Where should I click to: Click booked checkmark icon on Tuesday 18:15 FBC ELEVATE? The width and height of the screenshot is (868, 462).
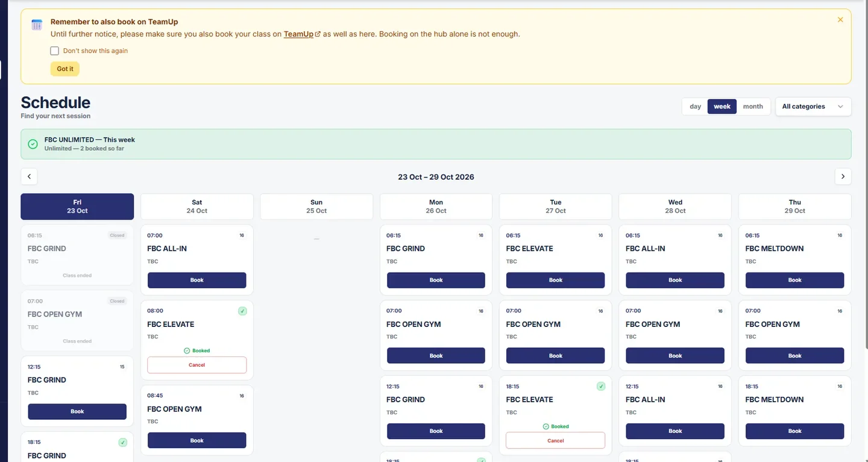coord(601,387)
